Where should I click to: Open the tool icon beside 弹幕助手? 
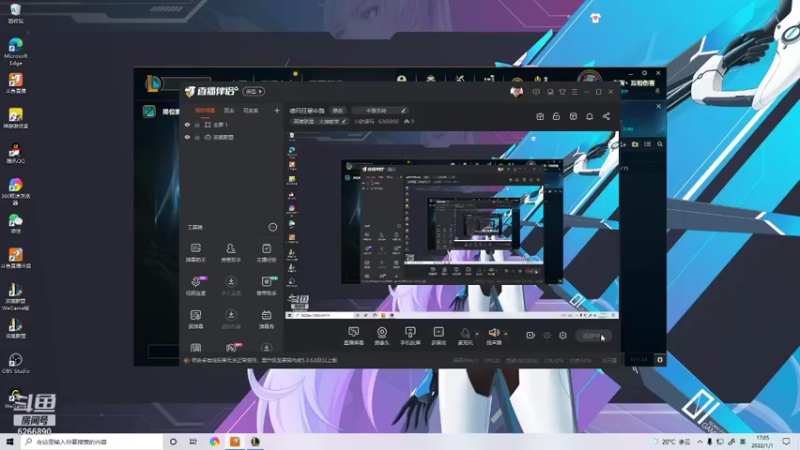point(231,253)
